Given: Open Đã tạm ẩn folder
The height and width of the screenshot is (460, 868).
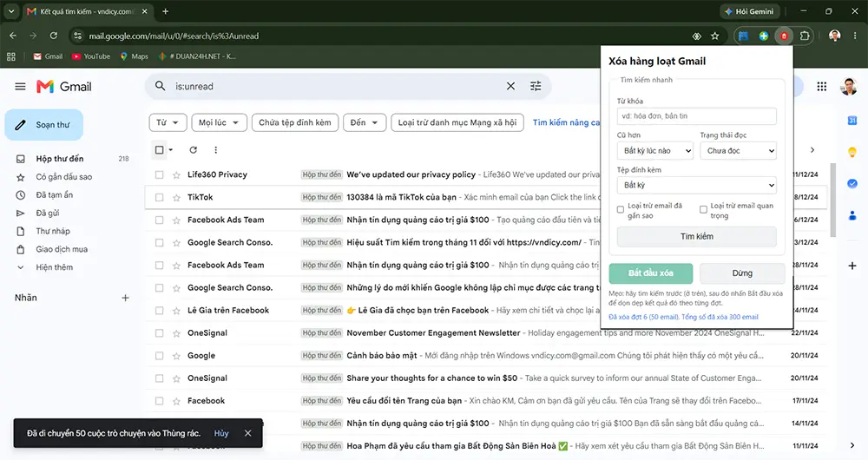Looking at the screenshot, I should coord(54,195).
